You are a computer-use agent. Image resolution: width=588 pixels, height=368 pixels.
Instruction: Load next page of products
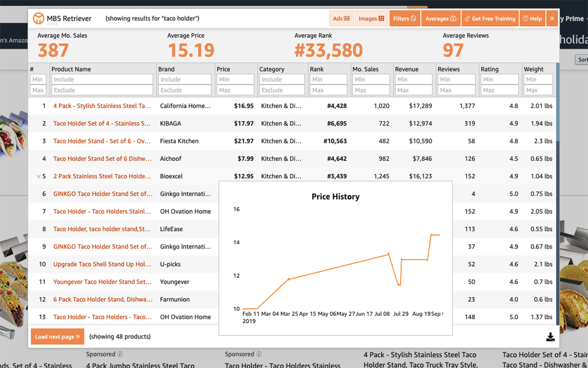point(57,337)
